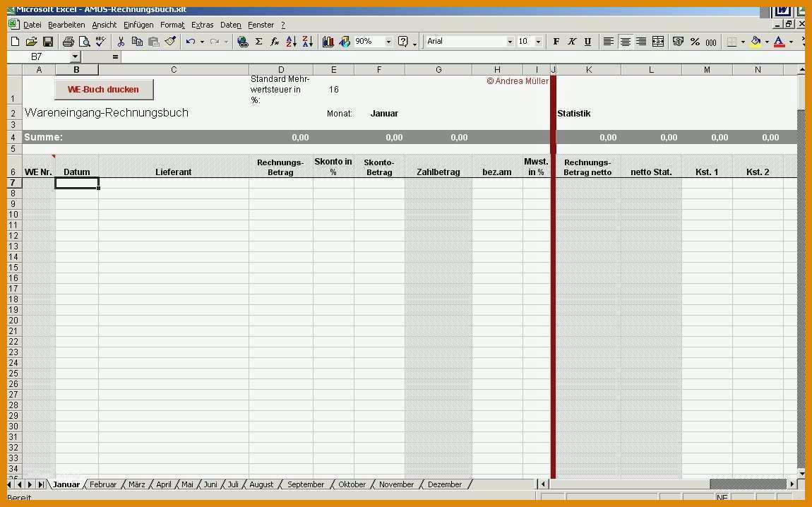The width and height of the screenshot is (812, 507).
Task: Open the font color dropdown arrow
Action: tap(791, 42)
